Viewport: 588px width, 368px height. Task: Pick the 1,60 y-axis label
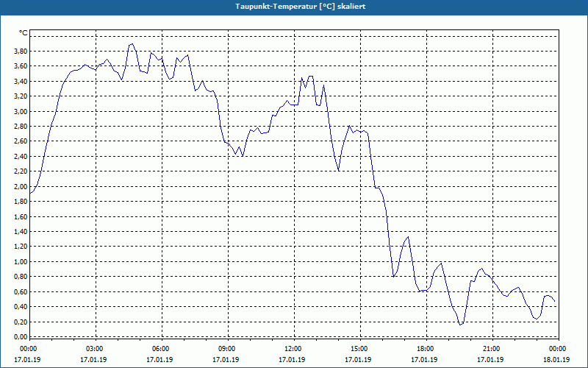click(x=21, y=216)
